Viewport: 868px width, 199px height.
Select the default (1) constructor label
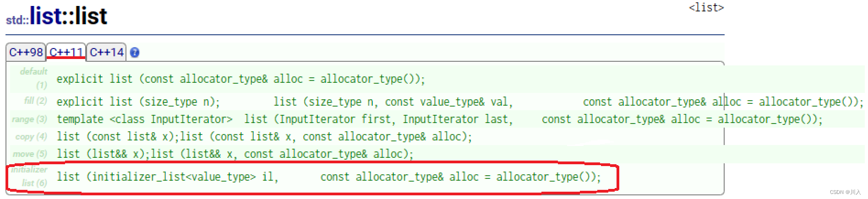(33, 78)
